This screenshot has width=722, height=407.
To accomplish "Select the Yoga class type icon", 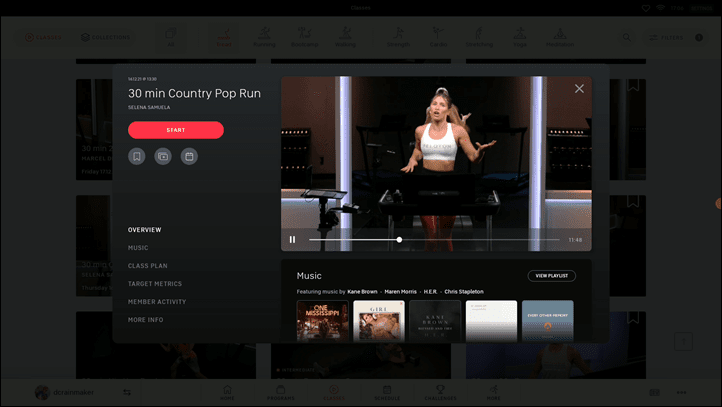I will pyautogui.click(x=520, y=37).
